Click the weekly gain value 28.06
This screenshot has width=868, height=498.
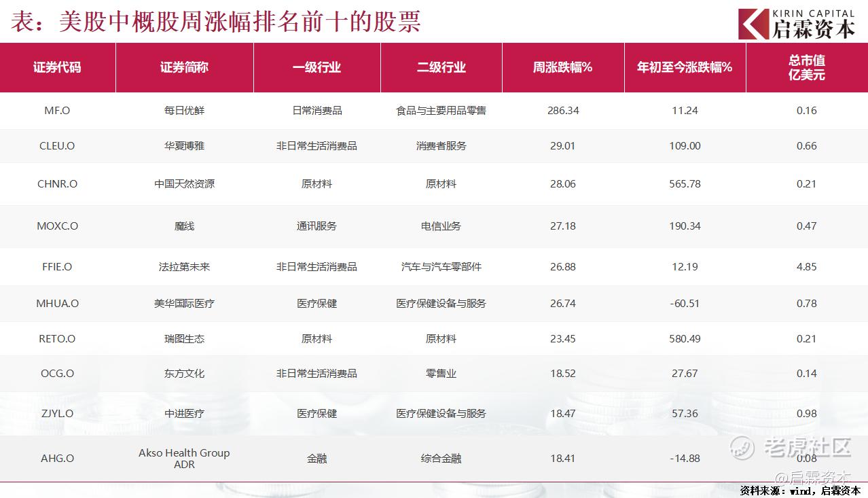[x=563, y=183]
